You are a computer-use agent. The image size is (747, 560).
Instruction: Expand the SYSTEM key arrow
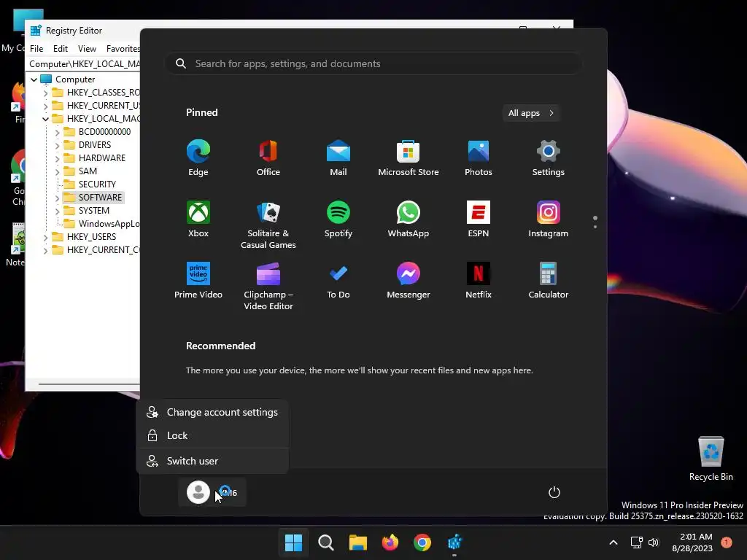coord(57,211)
